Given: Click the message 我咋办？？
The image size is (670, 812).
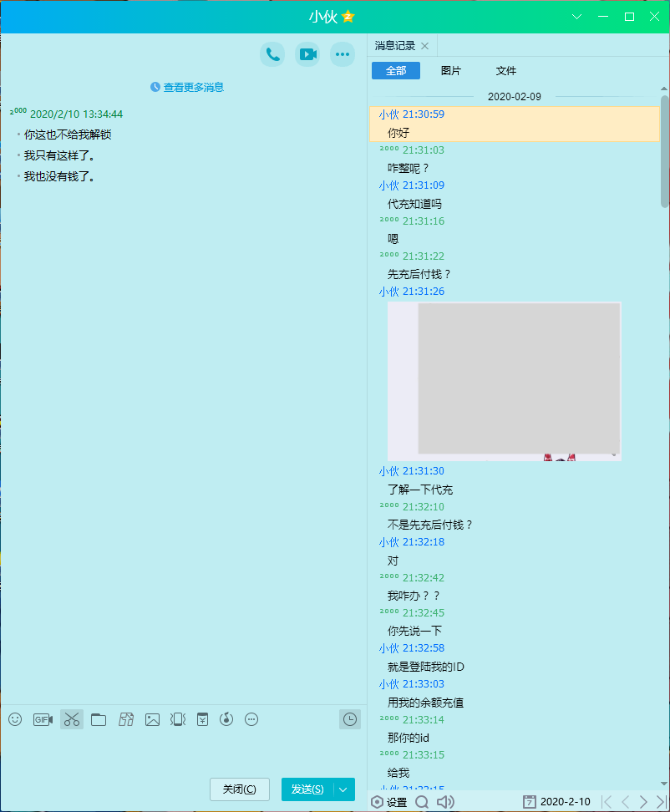Looking at the screenshot, I should [x=414, y=596].
